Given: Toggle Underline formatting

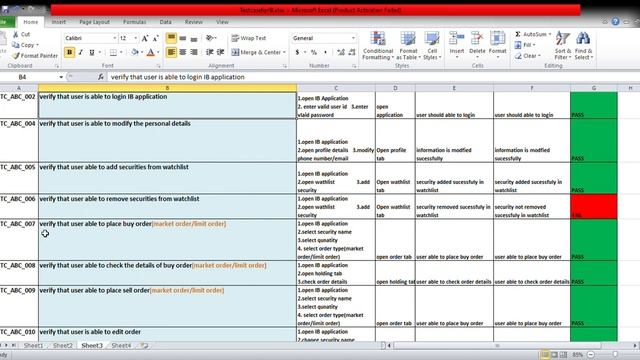Looking at the screenshot, I should click(x=92, y=52).
